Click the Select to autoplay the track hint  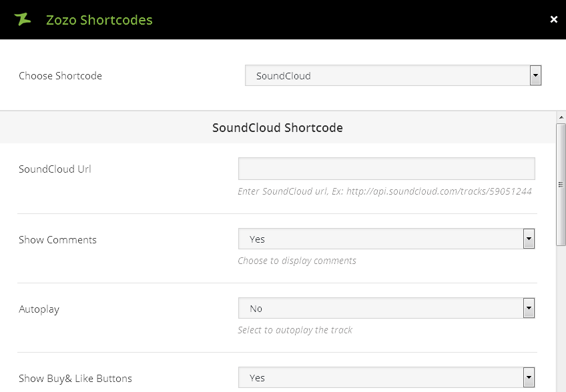coord(295,330)
